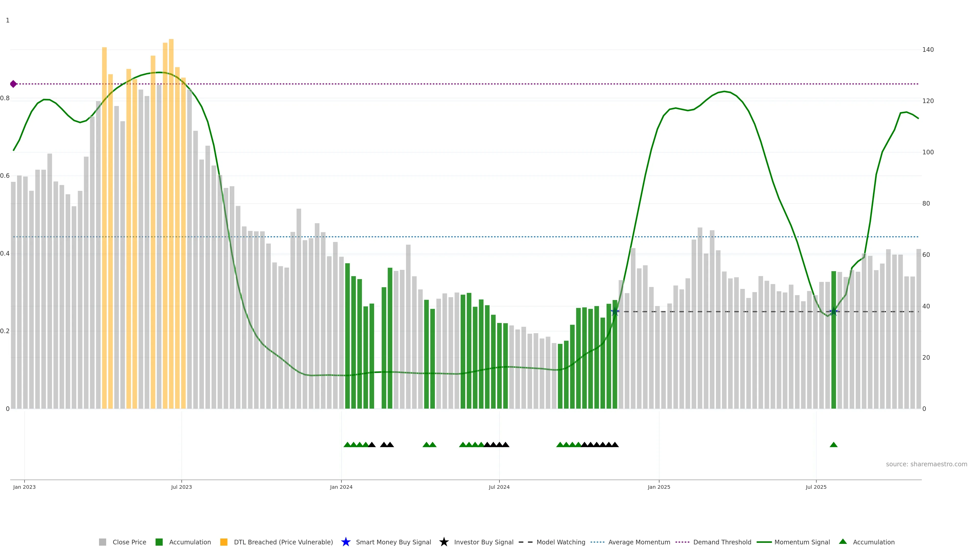Click the gray Close Price legend swatch
The image size is (980, 551).
click(x=102, y=542)
